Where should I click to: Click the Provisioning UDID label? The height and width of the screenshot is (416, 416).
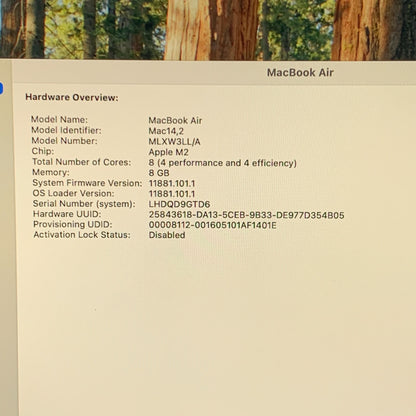[73, 224]
